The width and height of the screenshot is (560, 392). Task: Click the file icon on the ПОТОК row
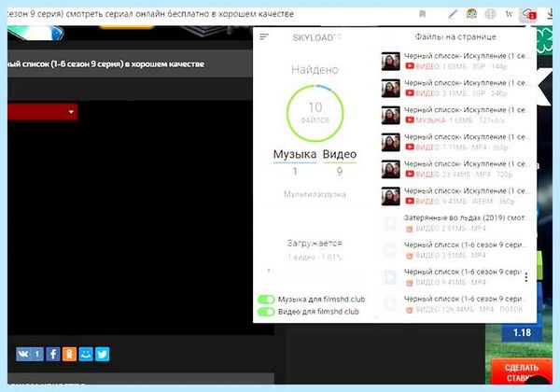point(389,304)
